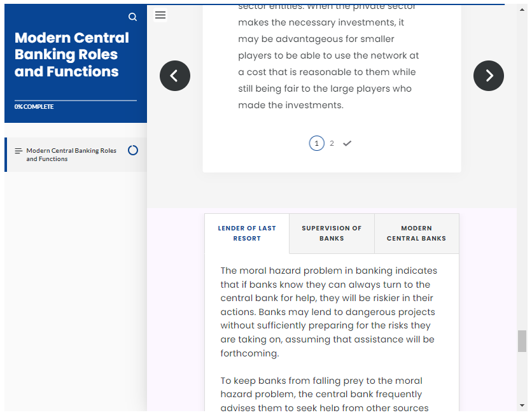Switch to Modern Central Banks tab
Viewport: 532px width, 415px height.
(x=417, y=234)
